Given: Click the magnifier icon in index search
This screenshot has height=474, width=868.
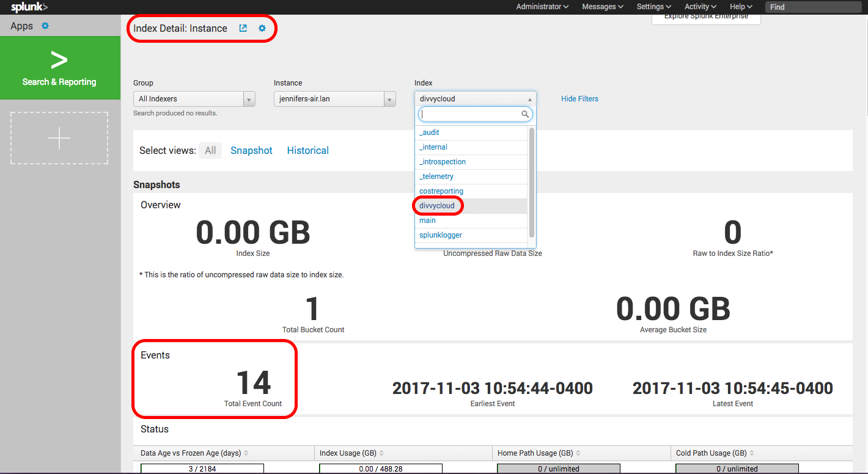Looking at the screenshot, I should [x=525, y=114].
